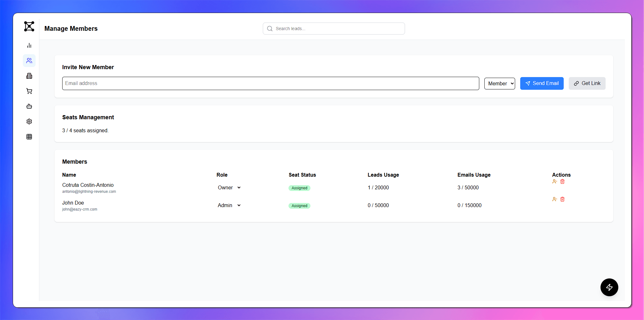Viewport: 644px width, 320px height.
Task: Open the table grid page
Action: (29, 137)
